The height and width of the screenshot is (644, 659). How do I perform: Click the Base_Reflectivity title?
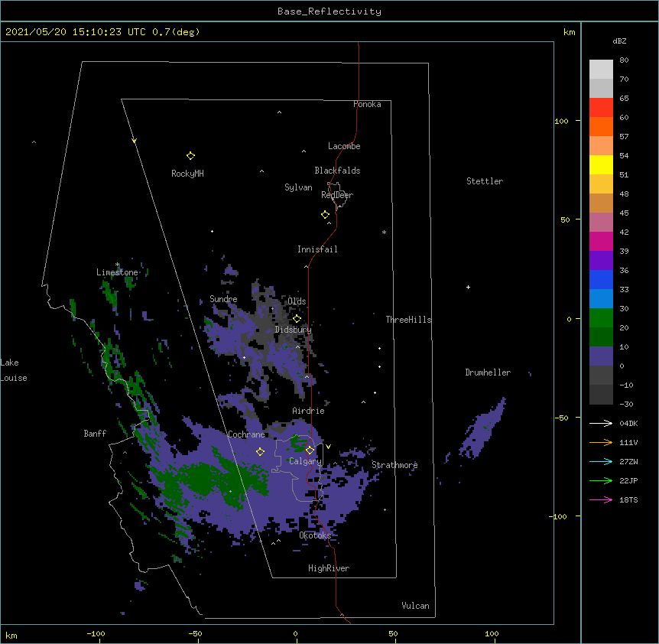tap(329, 11)
